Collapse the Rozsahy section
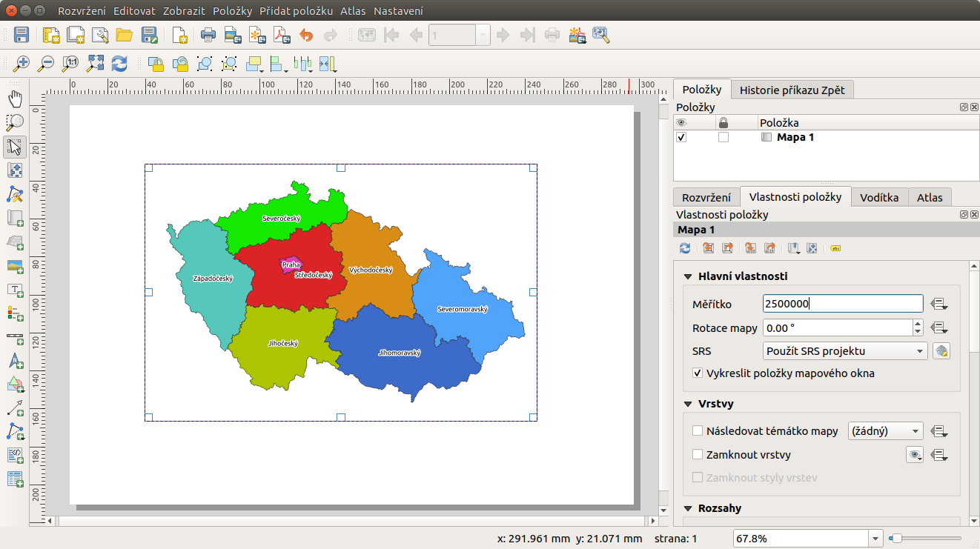The height and width of the screenshot is (549, 980). 688,508
